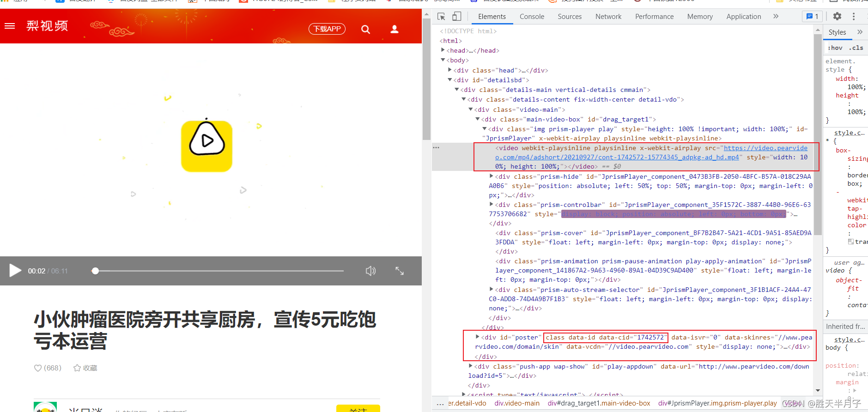Open the DevTools three-dot customize menu
The width and height of the screenshot is (868, 412).
pos(854,17)
